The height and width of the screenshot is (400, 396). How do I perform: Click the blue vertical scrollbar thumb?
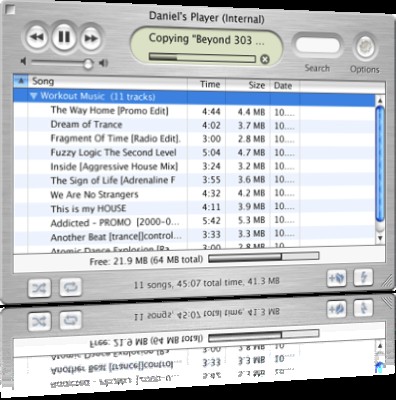[380, 163]
